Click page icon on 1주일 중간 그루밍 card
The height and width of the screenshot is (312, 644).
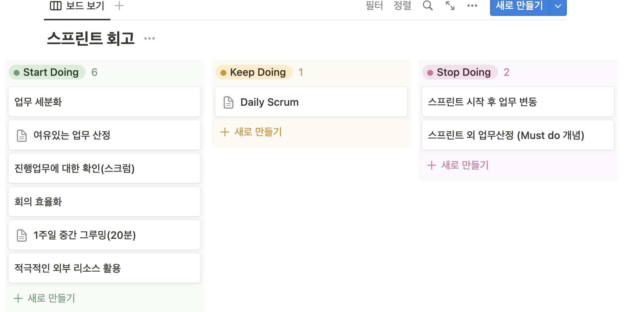tap(22, 235)
